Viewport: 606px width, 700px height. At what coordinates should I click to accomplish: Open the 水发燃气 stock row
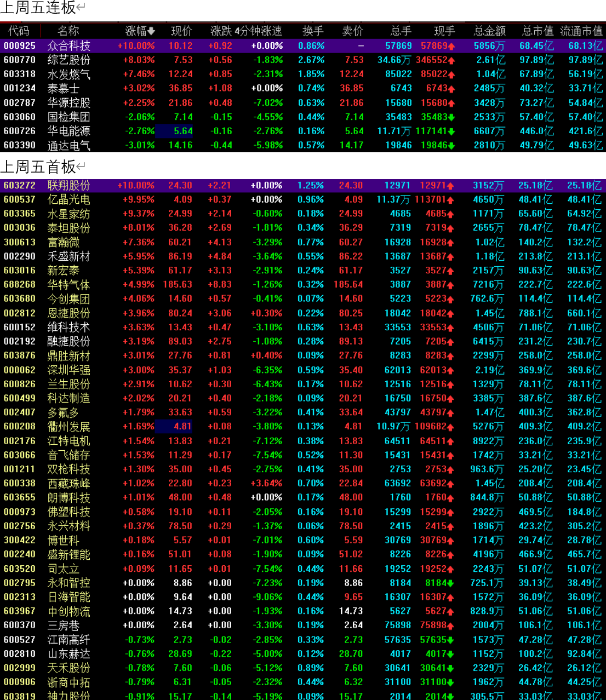pos(303,74)
